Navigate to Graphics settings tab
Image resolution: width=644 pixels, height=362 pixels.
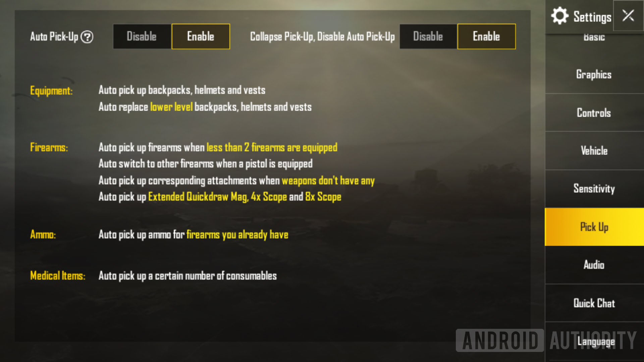594,74
